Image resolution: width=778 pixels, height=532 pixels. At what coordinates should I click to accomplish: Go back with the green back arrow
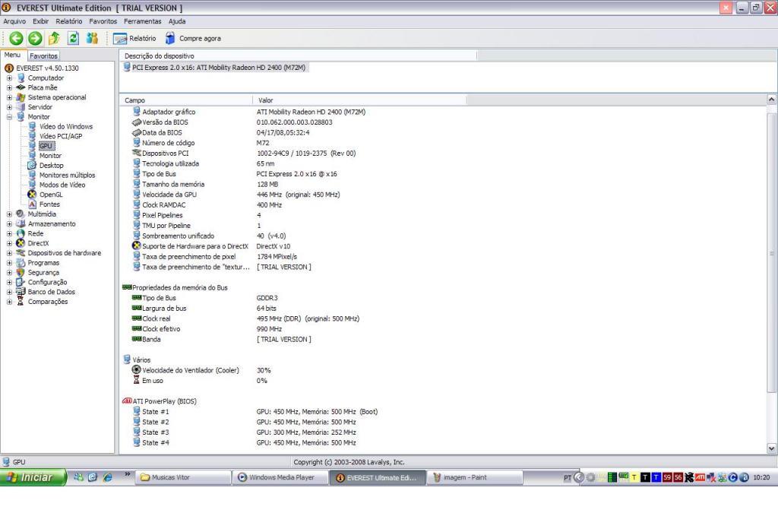17,38
